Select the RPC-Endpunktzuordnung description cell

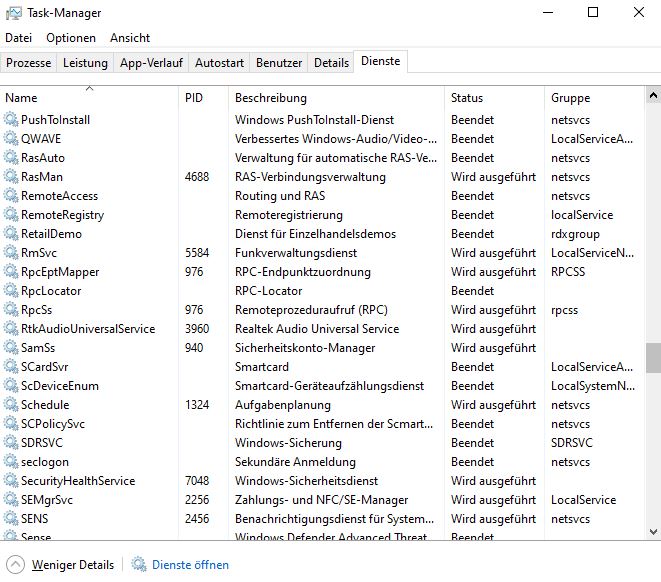coord(302,272)
